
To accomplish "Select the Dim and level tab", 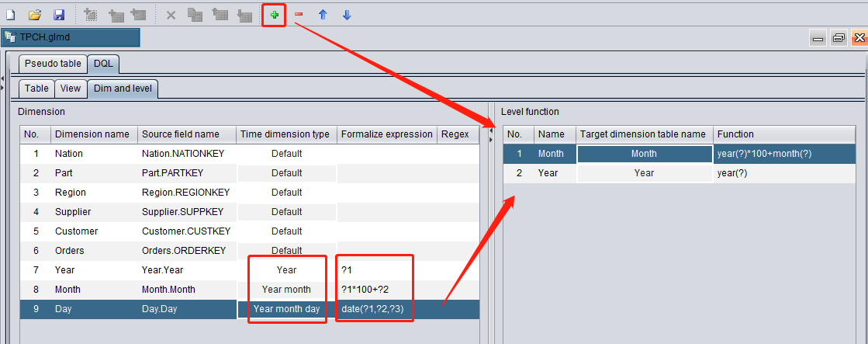I will [x=123, y=89].
